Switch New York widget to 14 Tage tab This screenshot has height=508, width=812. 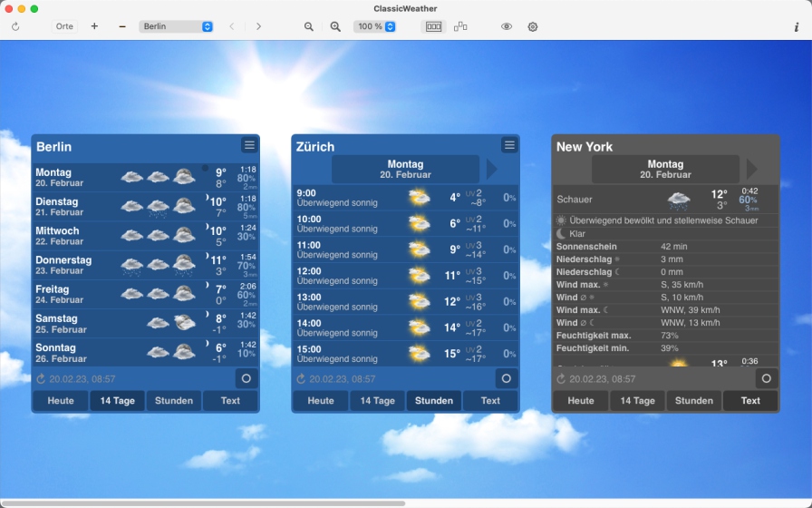click(x=637, y=401)
